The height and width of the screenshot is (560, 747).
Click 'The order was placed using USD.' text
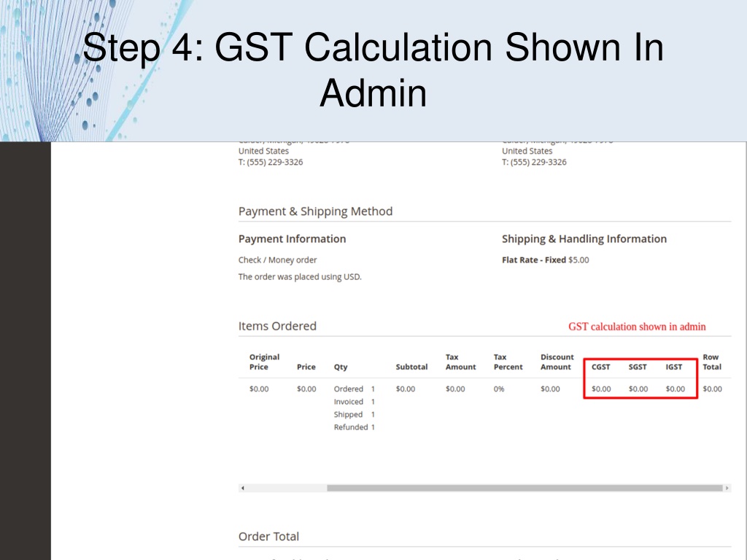coord(300,276)
